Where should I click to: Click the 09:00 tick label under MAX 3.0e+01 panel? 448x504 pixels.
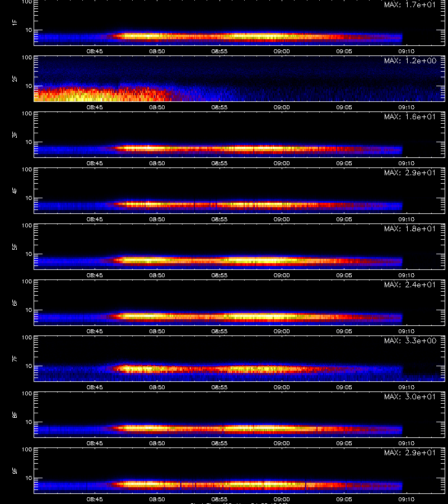click(282, 443)
